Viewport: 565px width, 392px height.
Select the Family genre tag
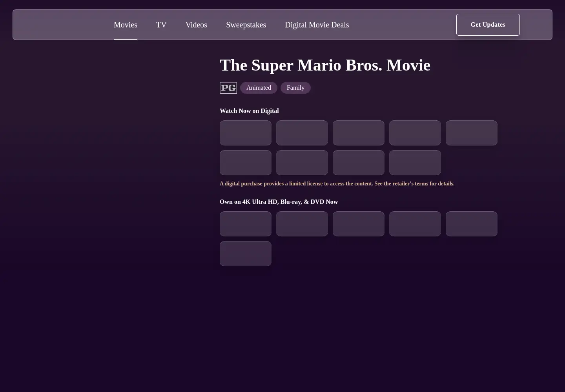tap(295, 88)
